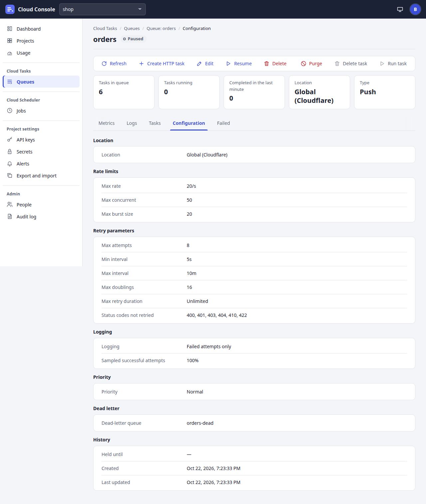This screenshot has width=426, height=504.
Task: Go to Cloud Tasks breadcrumb link
Action: (105, 29)
